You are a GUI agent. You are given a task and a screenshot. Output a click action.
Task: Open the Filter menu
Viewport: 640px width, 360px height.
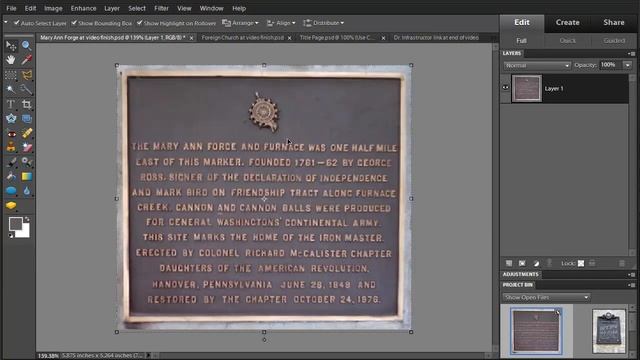[x=161, y=8]
